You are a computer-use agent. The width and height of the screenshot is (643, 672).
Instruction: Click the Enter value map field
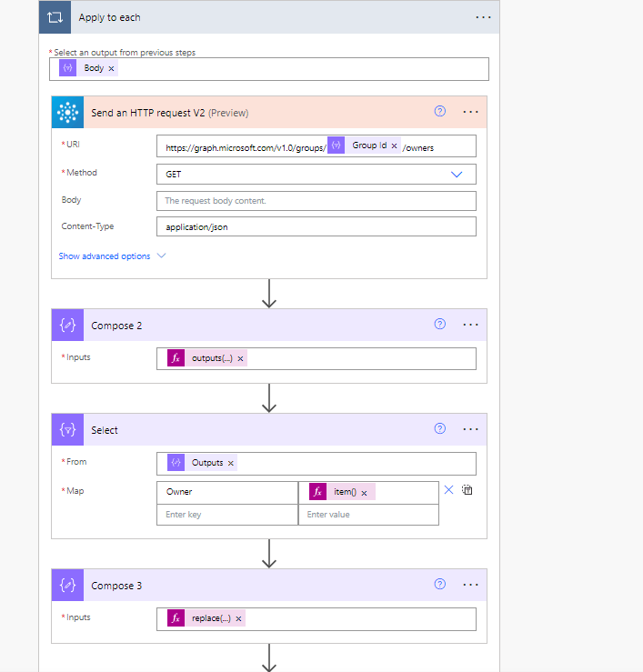[368, 515]
